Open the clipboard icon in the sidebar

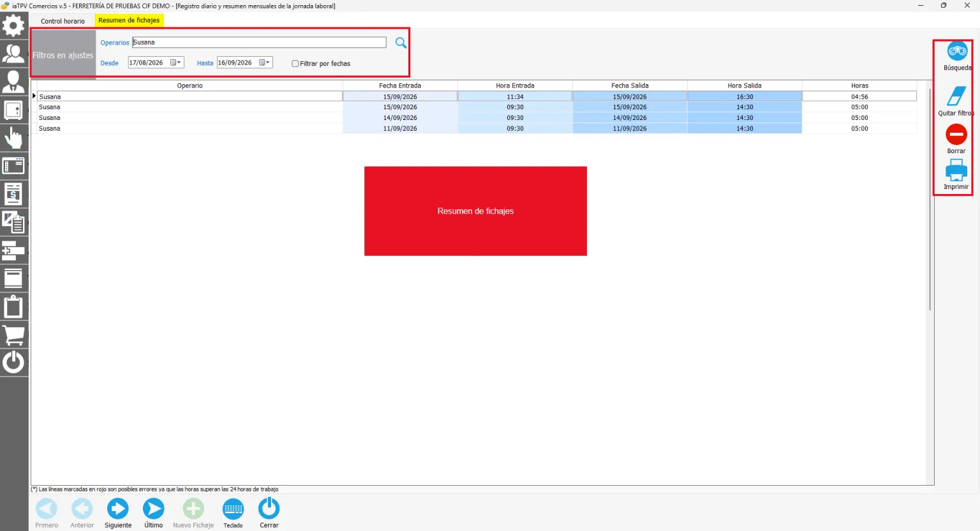tap(13, 306)
